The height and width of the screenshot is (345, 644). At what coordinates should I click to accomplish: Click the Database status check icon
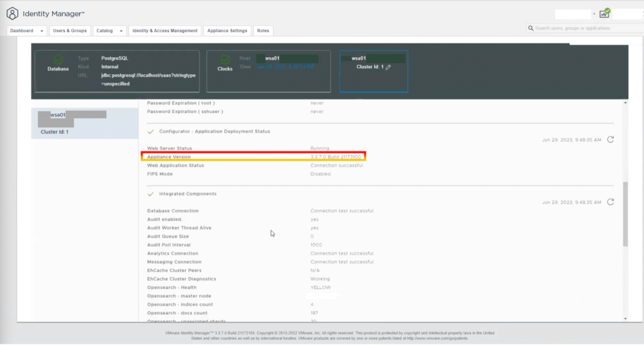58,59
